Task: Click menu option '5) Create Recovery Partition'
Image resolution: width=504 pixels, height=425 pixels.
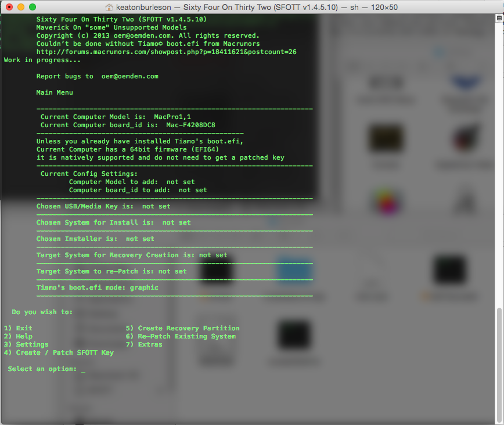Action: pyautogui.click(x=182, y=328)
